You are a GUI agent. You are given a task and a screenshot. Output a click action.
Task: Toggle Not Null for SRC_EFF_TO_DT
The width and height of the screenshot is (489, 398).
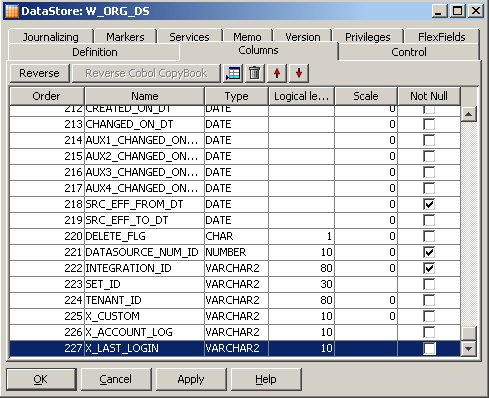(x=429, y=220)
